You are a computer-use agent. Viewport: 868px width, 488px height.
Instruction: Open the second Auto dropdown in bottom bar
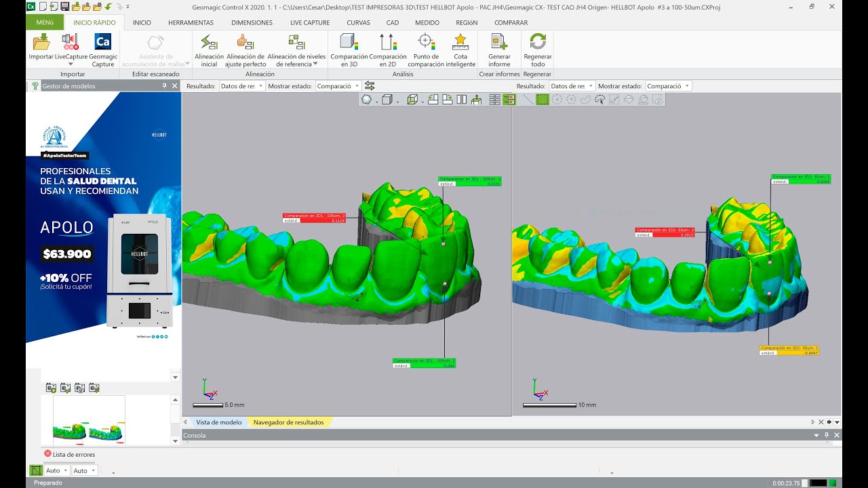tap(85, 470)
